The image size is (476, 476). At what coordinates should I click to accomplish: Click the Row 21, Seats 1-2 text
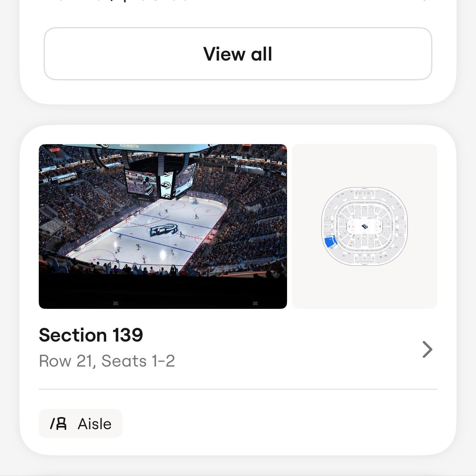(x=107, y=361)
